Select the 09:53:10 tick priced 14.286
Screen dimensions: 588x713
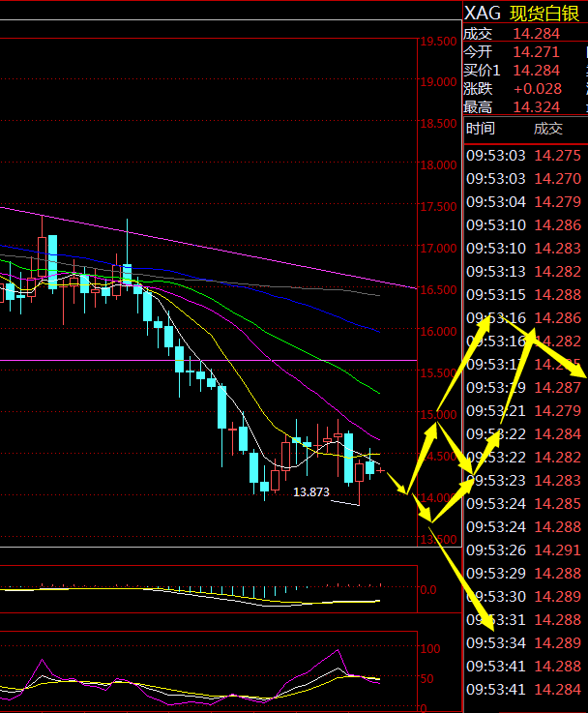523,225
